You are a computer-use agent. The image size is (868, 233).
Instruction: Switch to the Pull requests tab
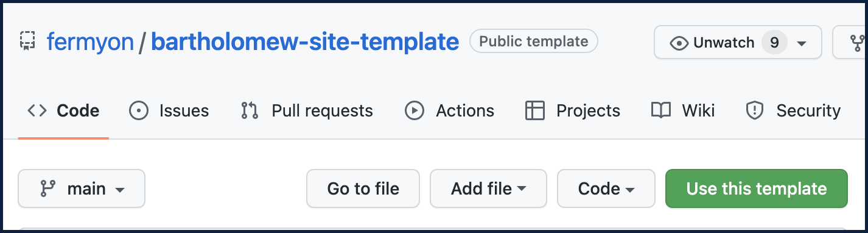307,110
